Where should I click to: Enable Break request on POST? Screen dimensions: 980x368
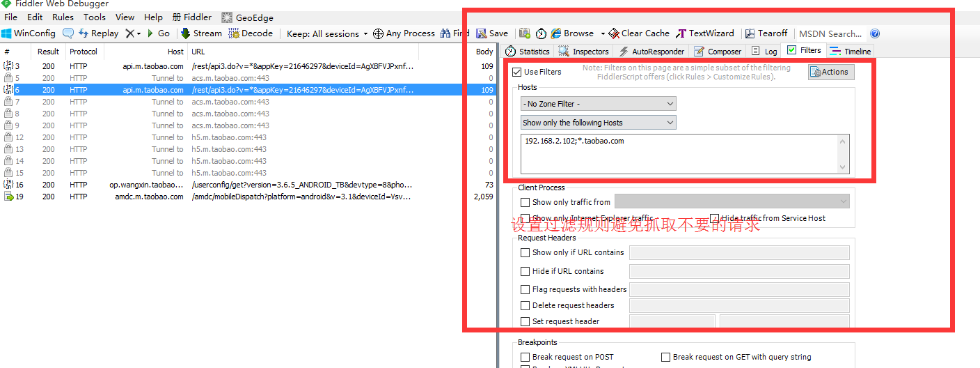point(525,357)
